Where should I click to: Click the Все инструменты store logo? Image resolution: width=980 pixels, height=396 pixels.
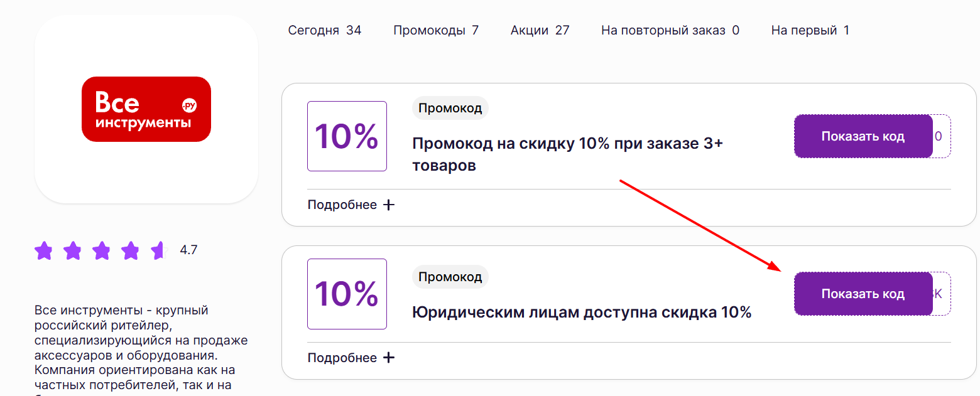[146, 109]
